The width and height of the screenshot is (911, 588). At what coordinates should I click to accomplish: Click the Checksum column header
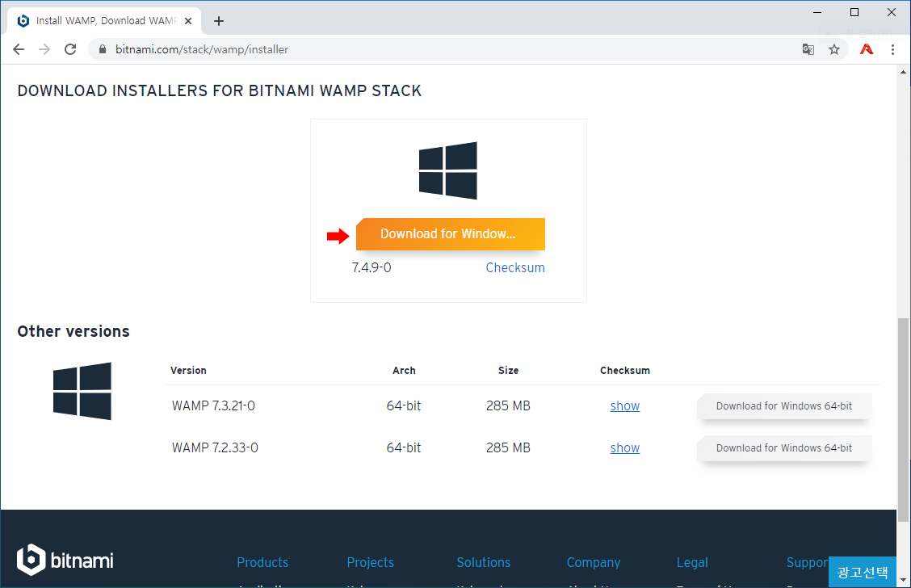coord(625,371)
